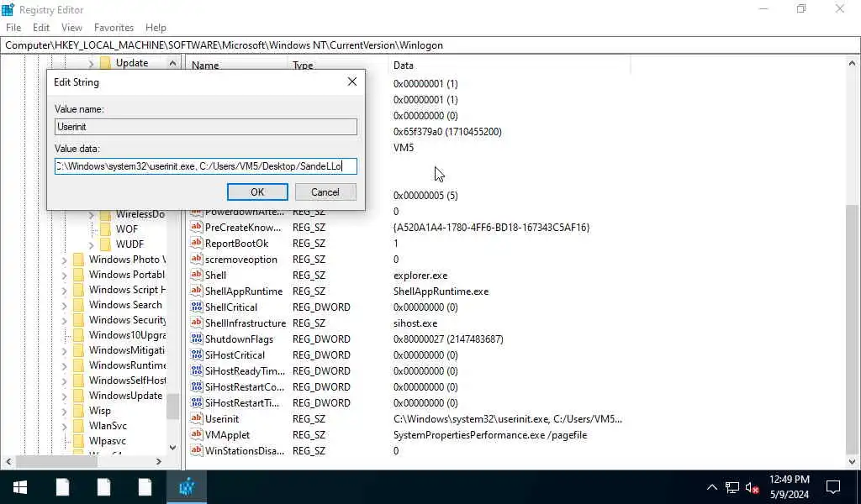Image resolution: width=861 pixels, height=504 pixels.
Task: Click the tree pane horizontal scrollbar thumb
Action: tap(56, 461)
